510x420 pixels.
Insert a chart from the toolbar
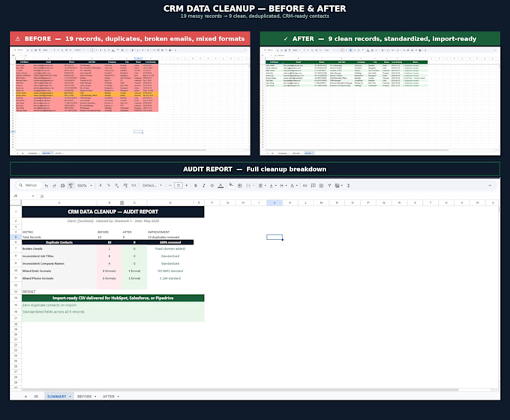pos(321,185)
